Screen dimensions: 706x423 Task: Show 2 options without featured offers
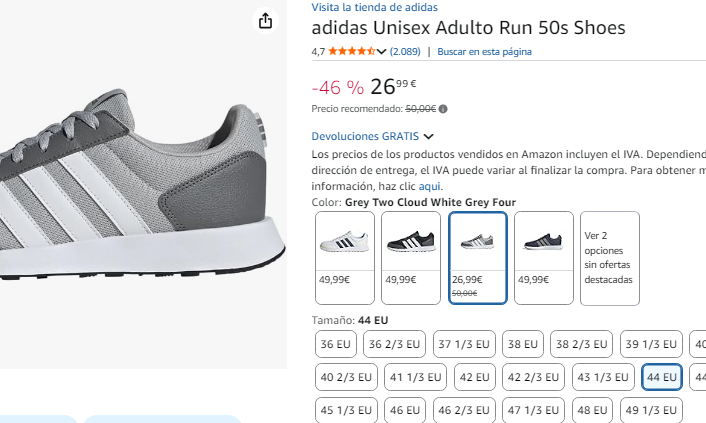(x=609, y=258)
